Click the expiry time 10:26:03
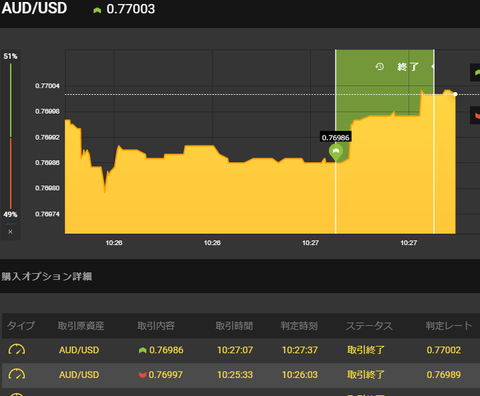 [x=300, y=375]
